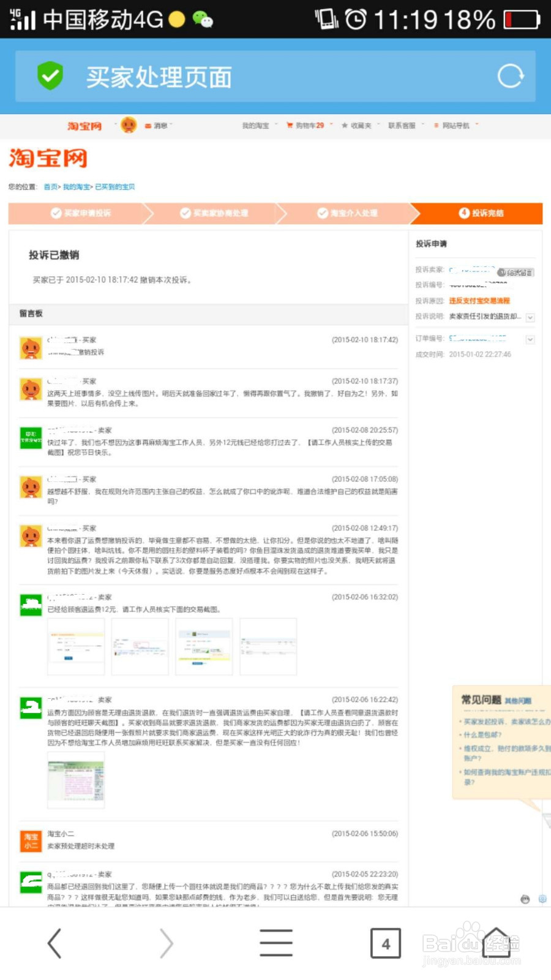The image size is (551, 980).
Task: Open 收藏夹 favorites menu
Action: click(x=360, y=126)
